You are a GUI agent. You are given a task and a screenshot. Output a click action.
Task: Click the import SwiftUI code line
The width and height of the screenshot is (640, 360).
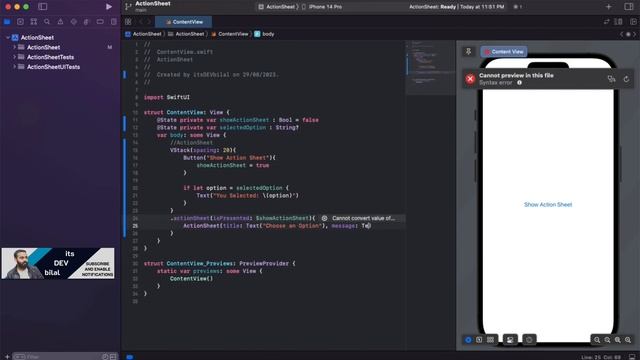(x=167, y=97)
